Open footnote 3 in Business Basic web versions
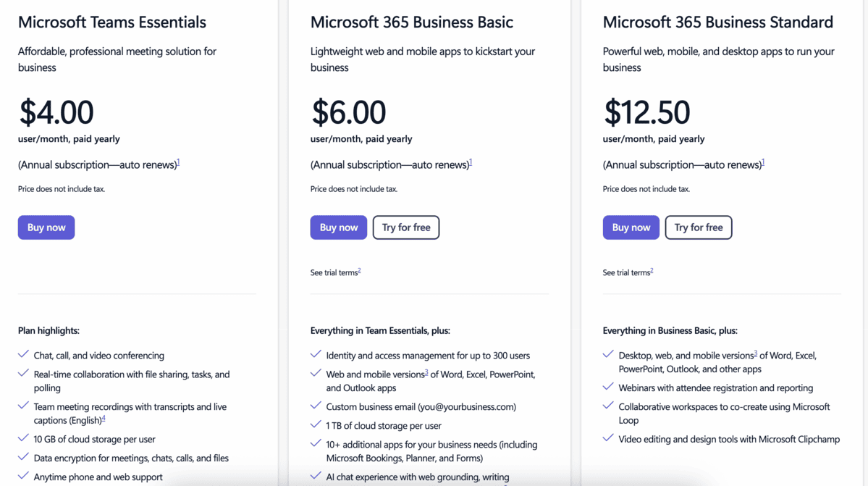 [426, 372]
